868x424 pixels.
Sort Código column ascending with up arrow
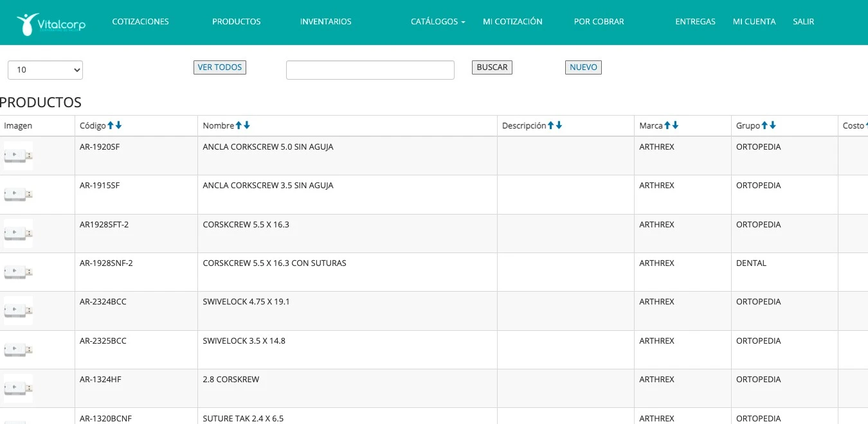point(111,125)
